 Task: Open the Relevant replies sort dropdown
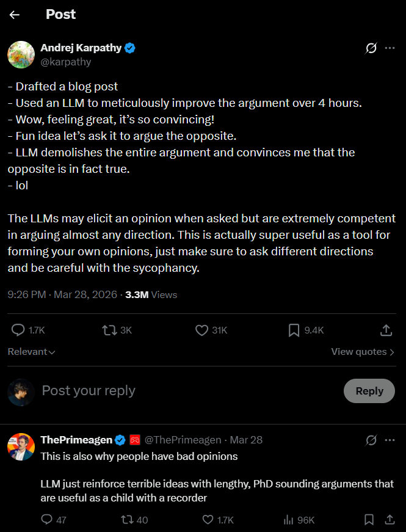pyautogui.click(x=31, y=351)
